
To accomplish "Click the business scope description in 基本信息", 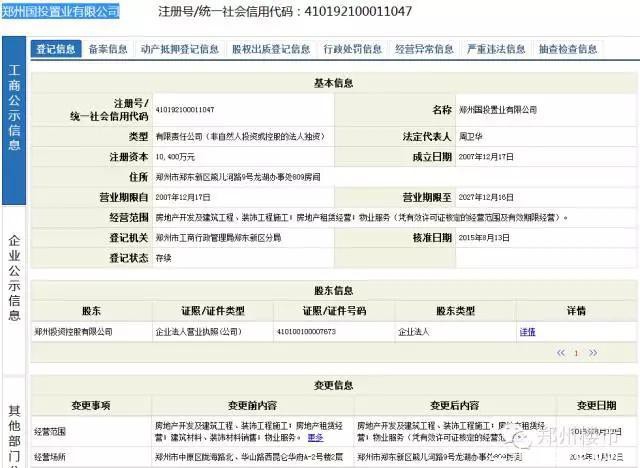I will pyautogui.click(x=362, y=218).
